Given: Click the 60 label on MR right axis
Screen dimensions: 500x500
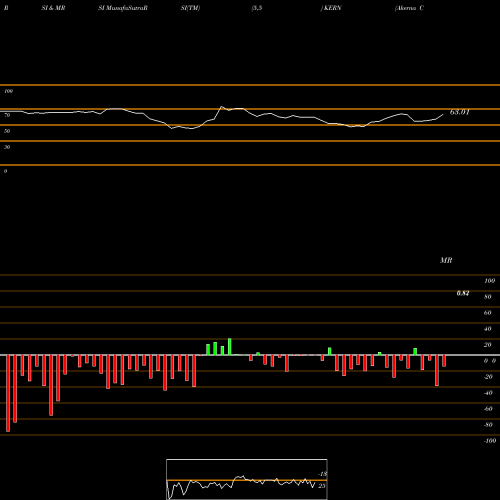Looking at the screenshot, I should pyautogui.click(x=488, y=313).
